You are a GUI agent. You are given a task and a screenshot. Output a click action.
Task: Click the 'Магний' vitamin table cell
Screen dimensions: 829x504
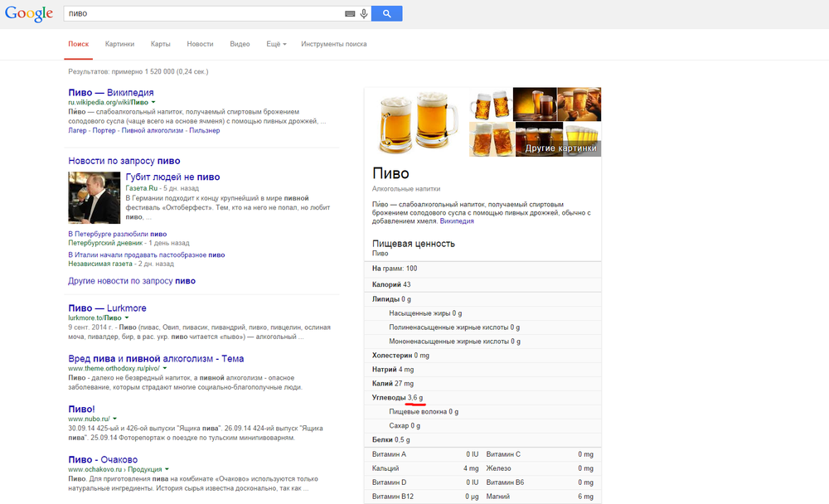tap(498, 497)
